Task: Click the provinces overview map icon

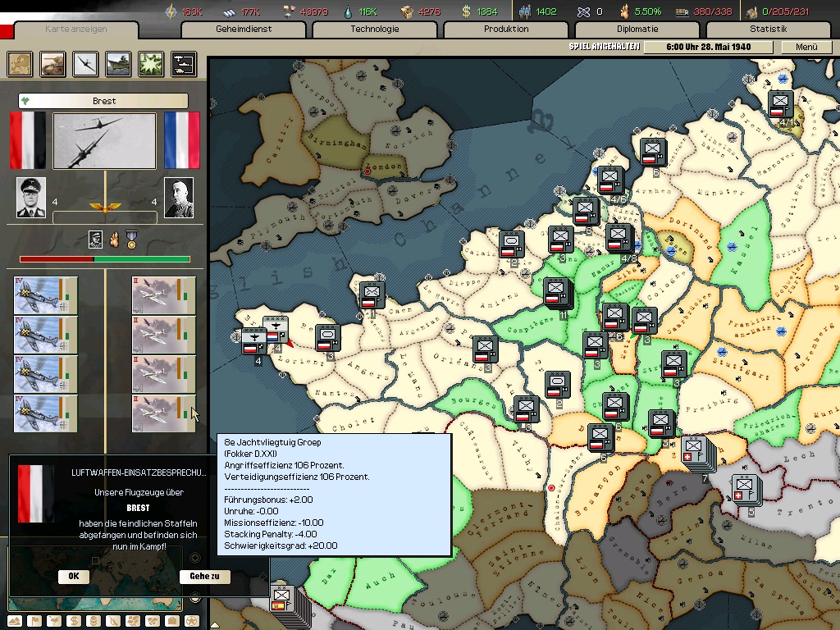Action: pyautogui.click(x=20, y=64)
